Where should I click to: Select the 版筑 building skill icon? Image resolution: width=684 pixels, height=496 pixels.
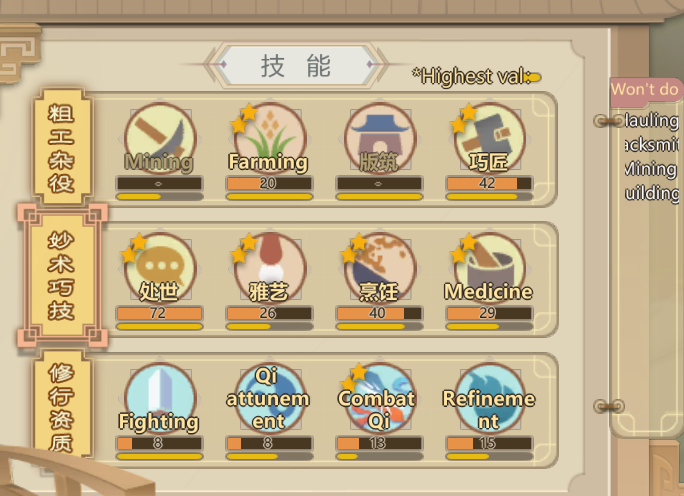click(380, 139)
